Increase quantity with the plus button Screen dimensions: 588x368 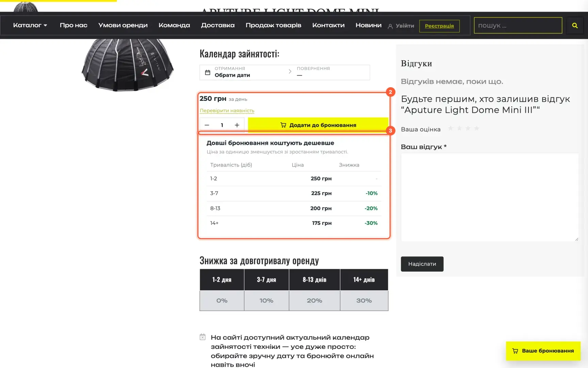[237, 125]
